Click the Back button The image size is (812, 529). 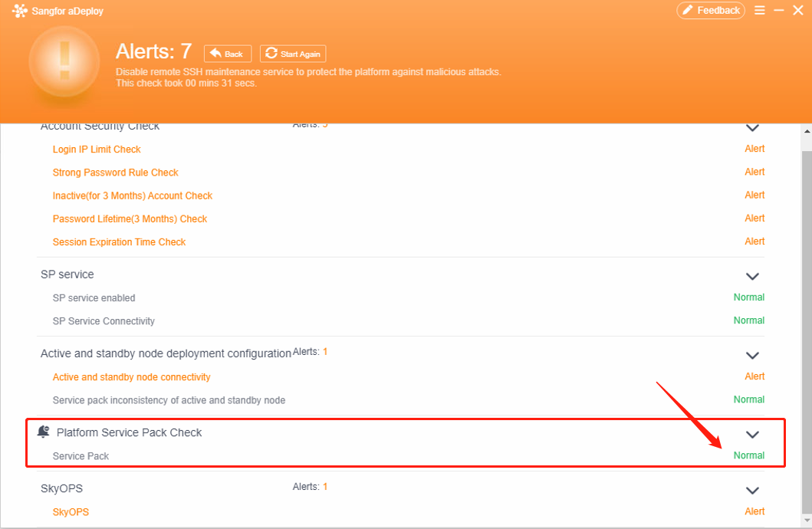[227, 53]
